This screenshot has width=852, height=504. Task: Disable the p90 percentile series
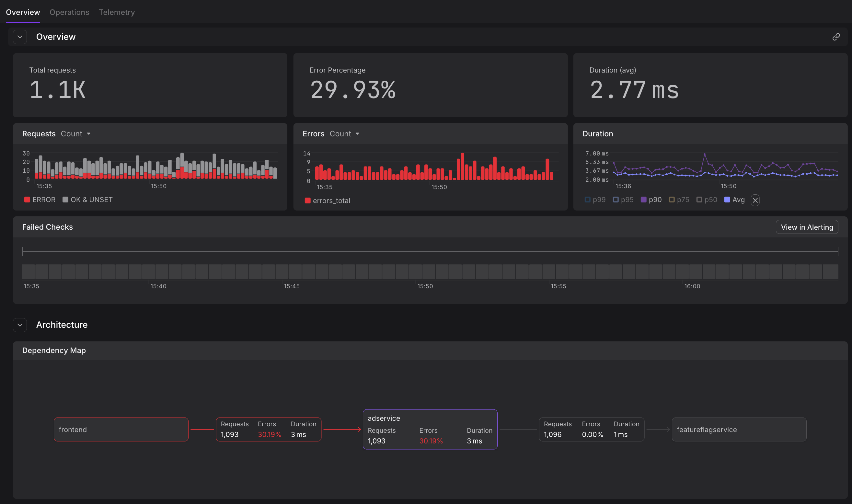(x=651, y=200)
